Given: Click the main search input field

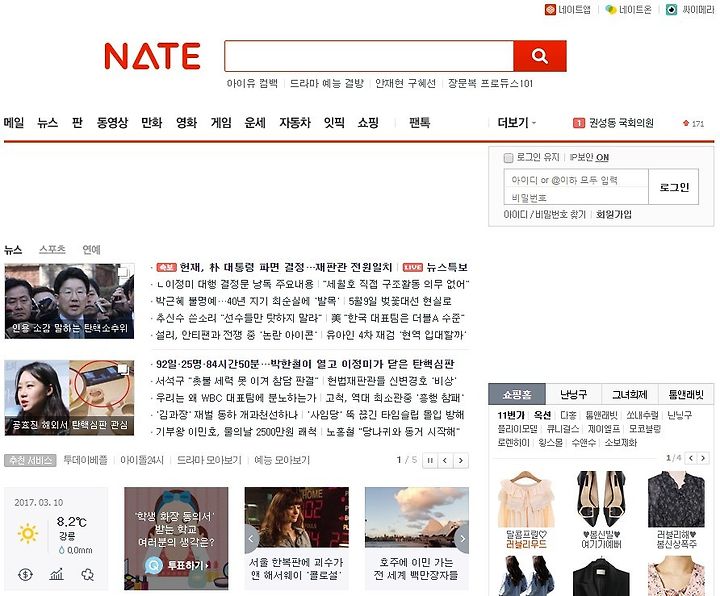Looking at the screenshot, I should click(x=369, y=56).
